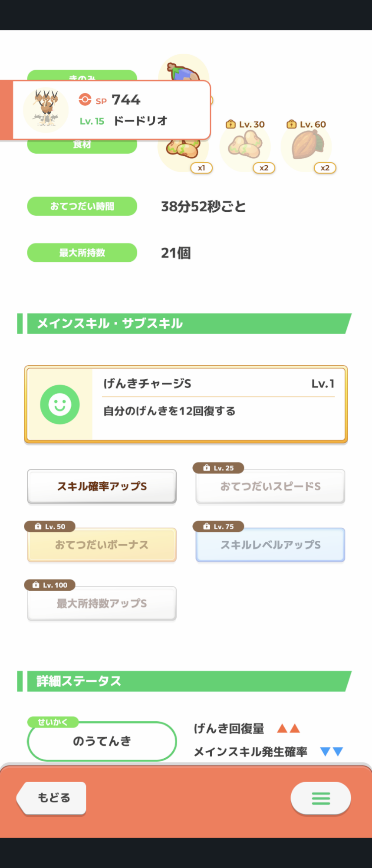
Task: Tap the 最大所持数 label
Action: point(82,253)
